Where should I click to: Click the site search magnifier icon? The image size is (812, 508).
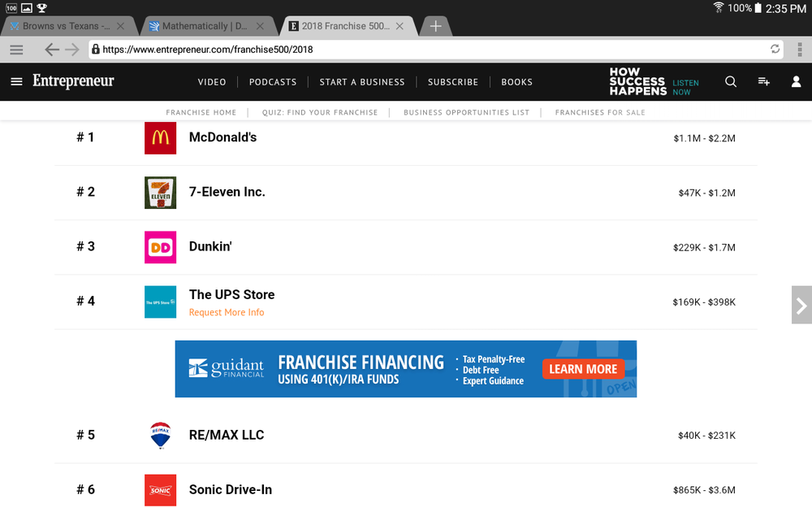[731, 81]
